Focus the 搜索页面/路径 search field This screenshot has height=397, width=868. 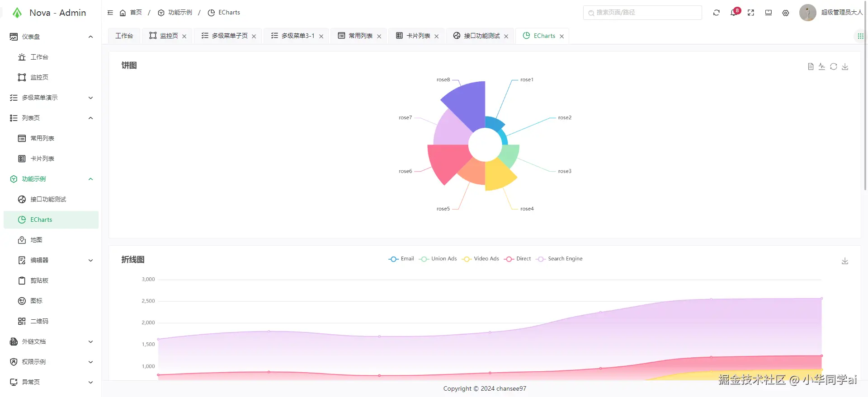click(x=642, y=13)
